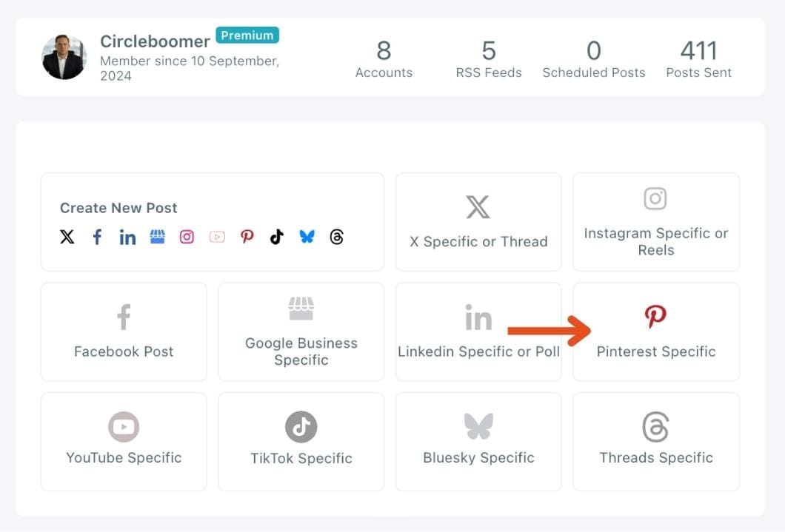Open the Bluesky Specific option
785x532 pixels.
(478, 442)
